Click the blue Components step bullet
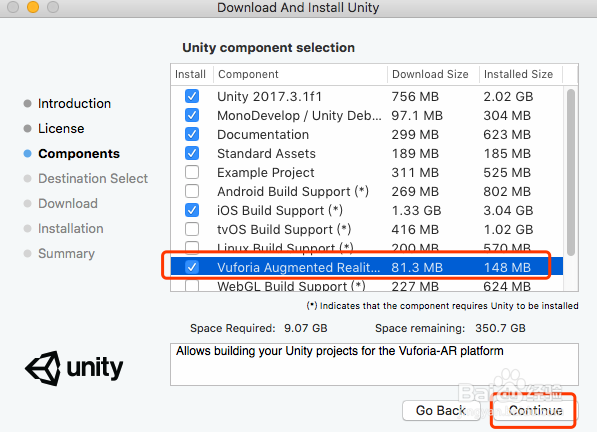597x432 pixels. (x=27, y=154)
